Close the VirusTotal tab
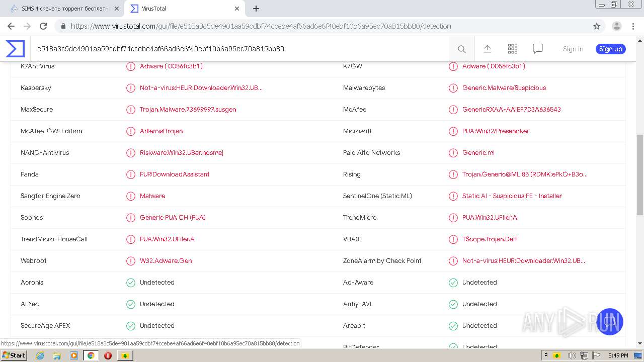 237,9
